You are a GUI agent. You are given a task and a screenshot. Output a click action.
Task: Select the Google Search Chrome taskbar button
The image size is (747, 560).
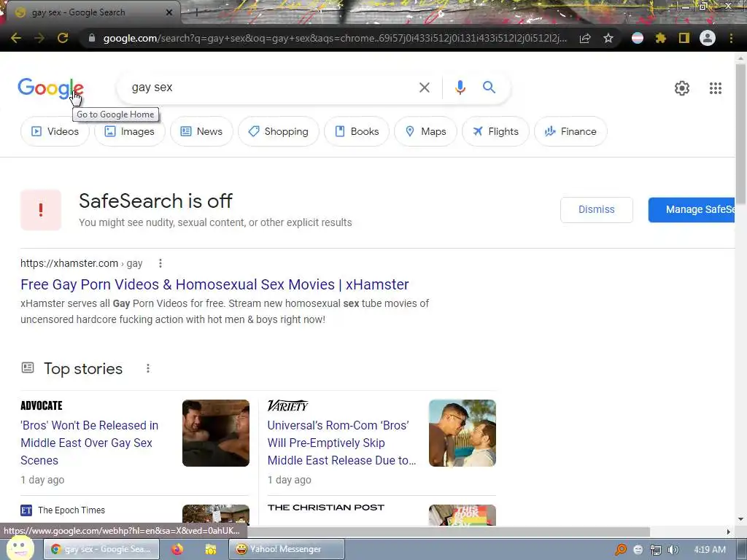tap(101, 549)
